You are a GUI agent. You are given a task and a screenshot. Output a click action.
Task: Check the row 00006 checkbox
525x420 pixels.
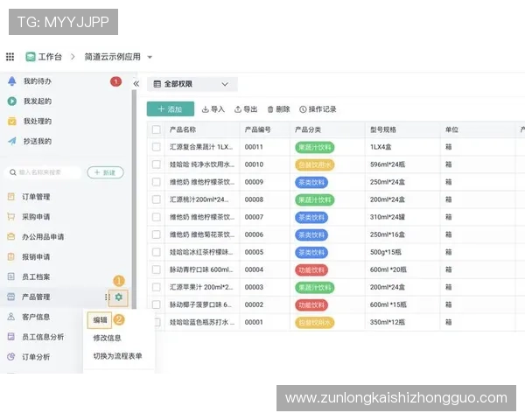pyautogui.click(x=157, y=234)
